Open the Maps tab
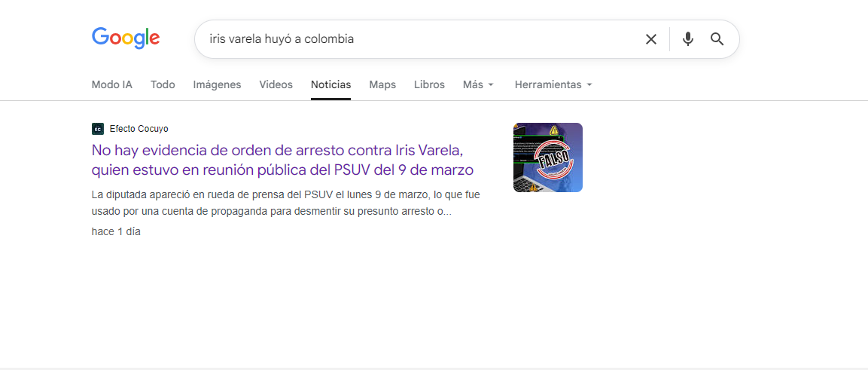This screenshot has height=370, width=868. [382, 84]
